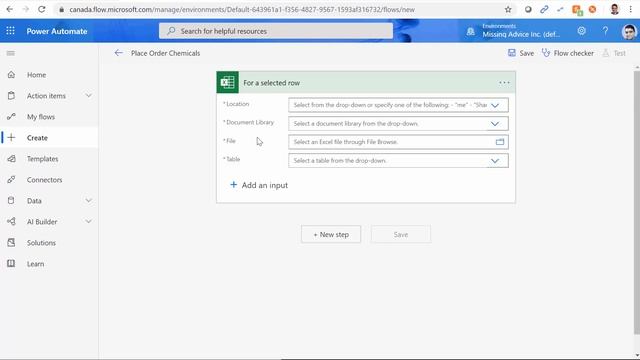The image size is (640, 360).
Task: Open Templates in the left navigation
Action: pyautogui.click(x=49, y=159)
